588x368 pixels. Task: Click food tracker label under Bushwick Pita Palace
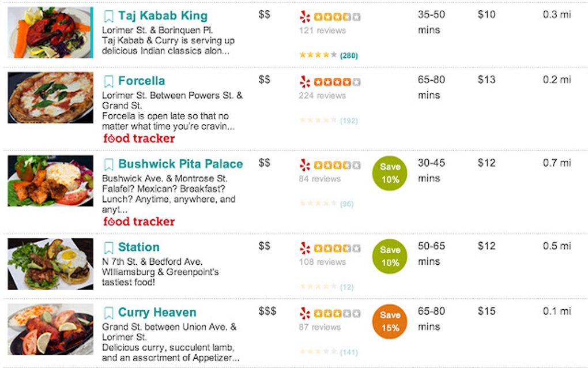139,221
